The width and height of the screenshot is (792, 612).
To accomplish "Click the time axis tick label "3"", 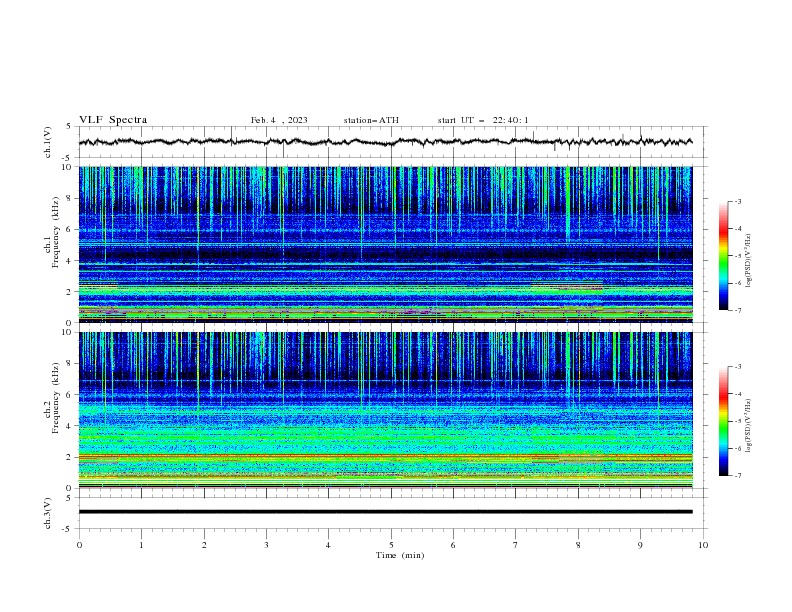I will tap(266, 545).
